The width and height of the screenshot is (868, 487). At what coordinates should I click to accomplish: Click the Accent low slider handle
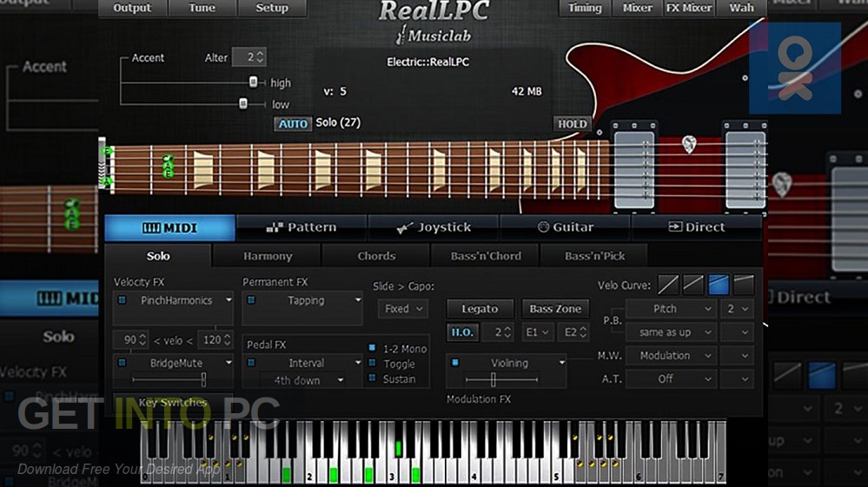pyautogui.click(x=243, y=103)
